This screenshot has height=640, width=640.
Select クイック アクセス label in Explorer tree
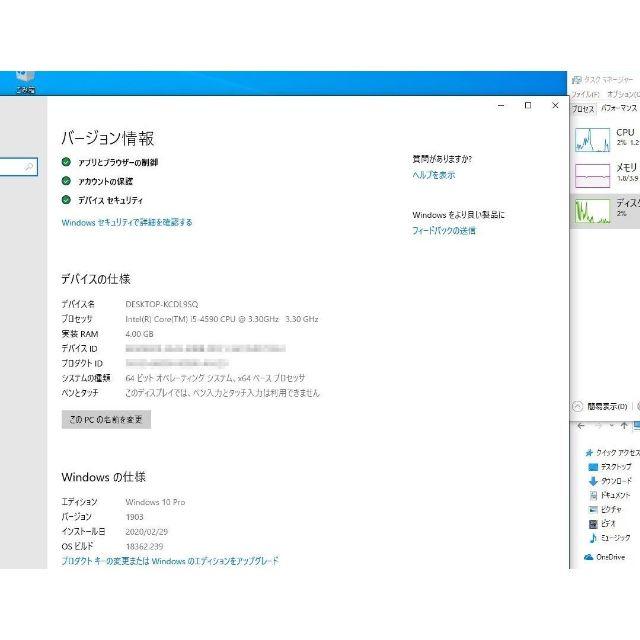coord(618,453)
